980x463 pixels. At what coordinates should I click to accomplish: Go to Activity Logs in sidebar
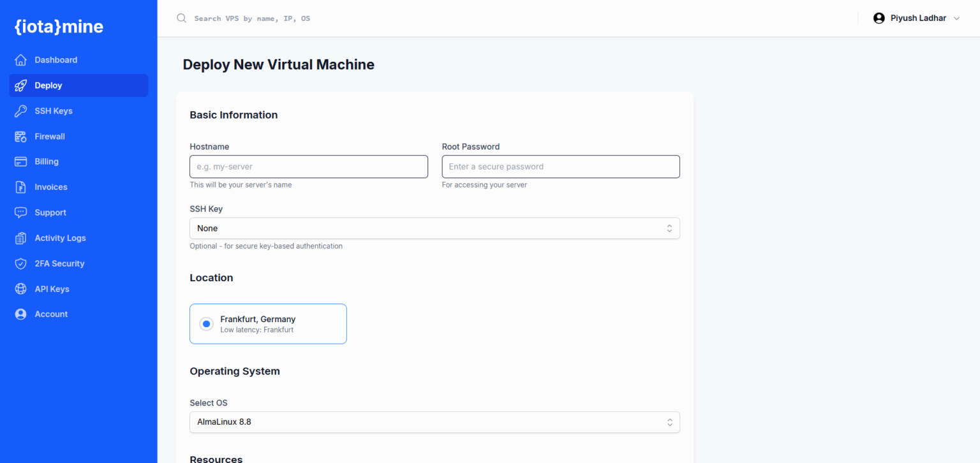tap(60, 238)
